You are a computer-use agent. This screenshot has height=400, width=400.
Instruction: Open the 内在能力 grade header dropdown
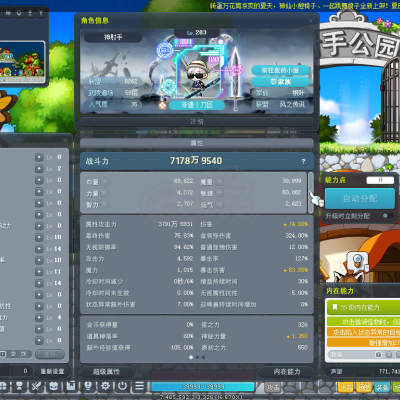pos(363,308)
